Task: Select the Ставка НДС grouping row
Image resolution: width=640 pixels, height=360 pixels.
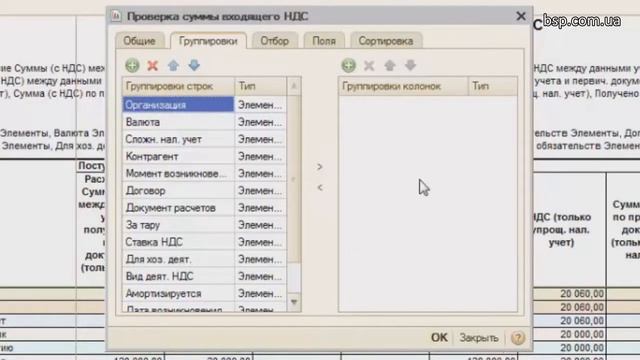Action: [178, 242]
